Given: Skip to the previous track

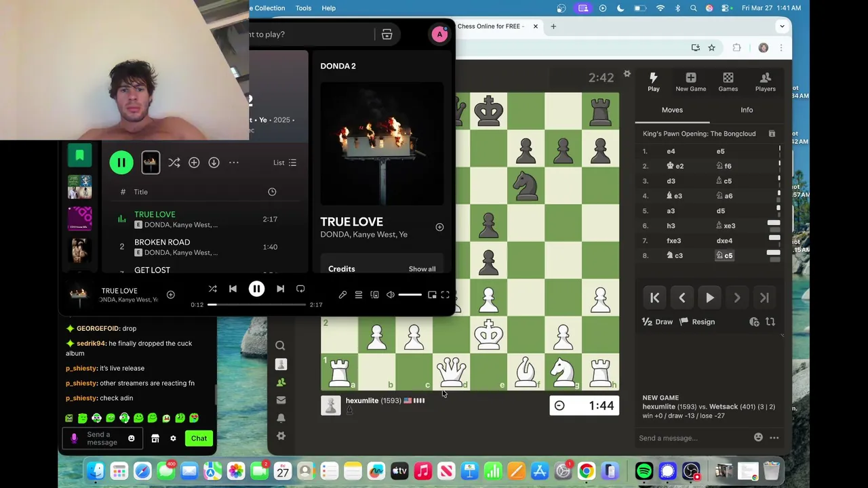Looking at the screenshot, I should (x=233, y=289).
